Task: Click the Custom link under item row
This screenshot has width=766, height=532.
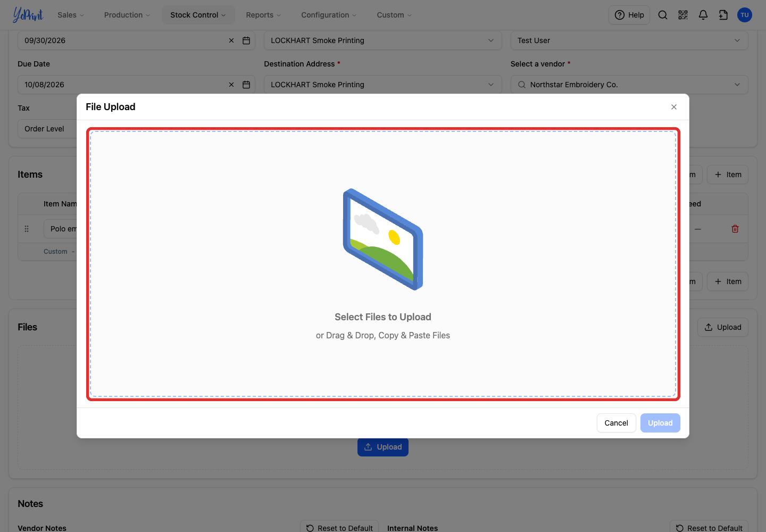Action: tap(55, 252)
